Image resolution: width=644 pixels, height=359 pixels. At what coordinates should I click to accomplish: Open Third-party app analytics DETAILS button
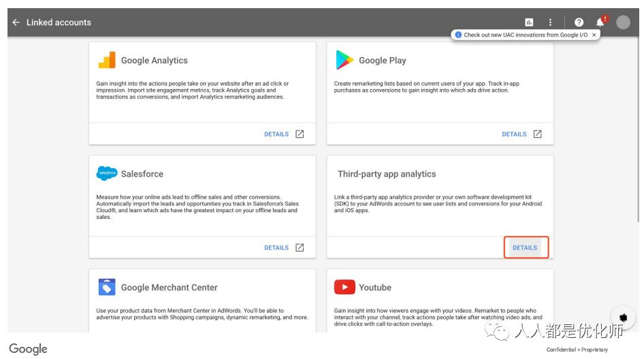(526, 247)
